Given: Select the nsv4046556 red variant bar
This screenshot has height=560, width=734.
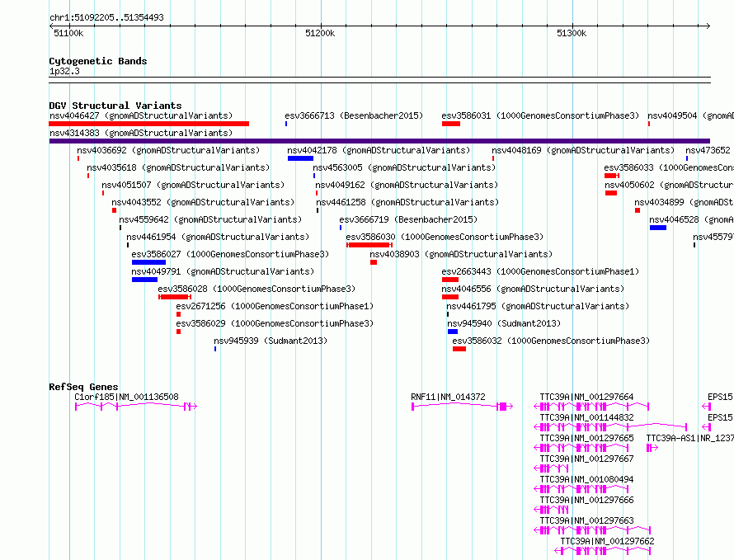Looking at the screenshot, I should tap(449, 297).
